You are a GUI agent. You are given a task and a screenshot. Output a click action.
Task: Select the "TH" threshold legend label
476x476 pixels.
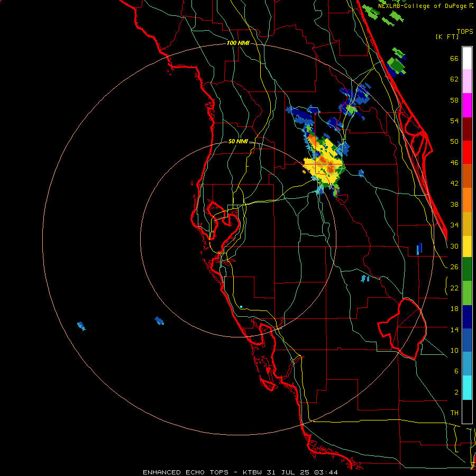click(x=454, y=413)
